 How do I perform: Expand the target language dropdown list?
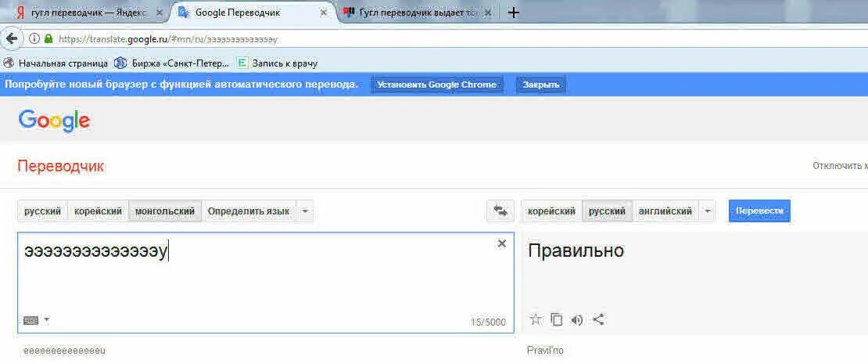point(707,211)
